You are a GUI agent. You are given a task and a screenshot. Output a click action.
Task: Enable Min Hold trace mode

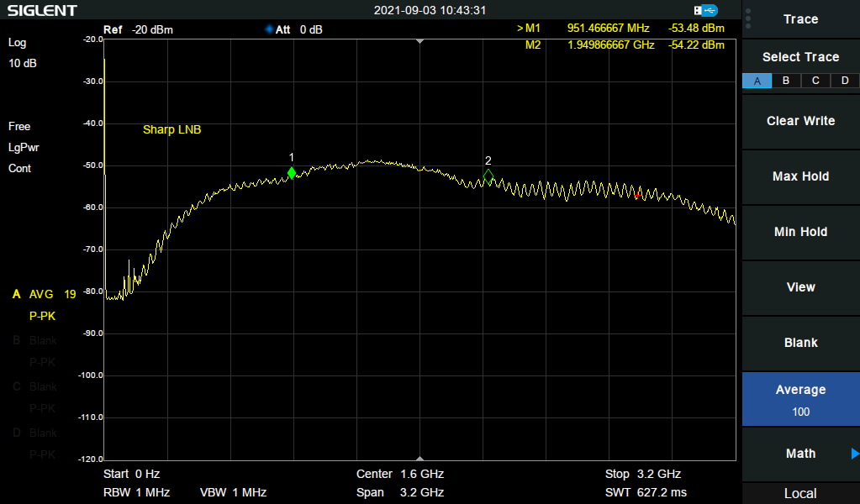[x=801, y=232]
